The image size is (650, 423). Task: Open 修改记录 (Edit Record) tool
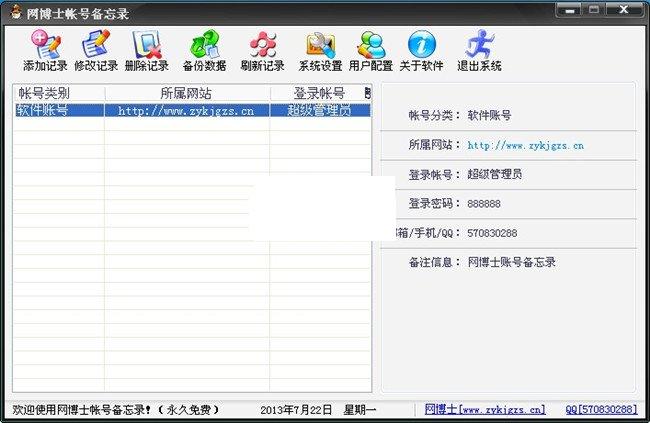pyautogui.click(x=95, y=50)
